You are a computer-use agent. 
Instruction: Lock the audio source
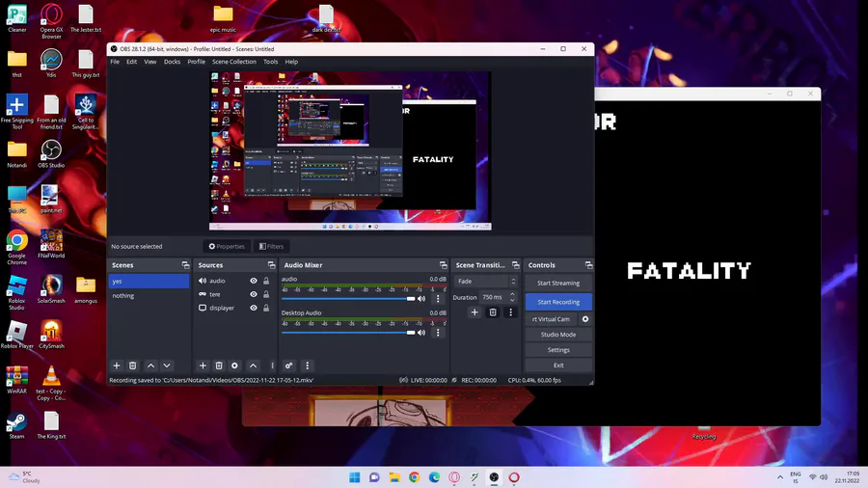[x=266, y=281]
